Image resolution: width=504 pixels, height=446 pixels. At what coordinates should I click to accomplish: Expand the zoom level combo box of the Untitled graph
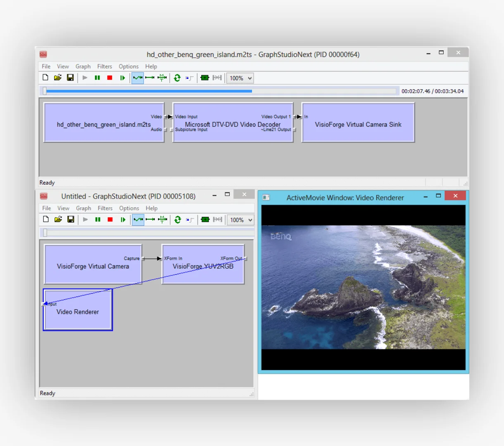point(240,219)
